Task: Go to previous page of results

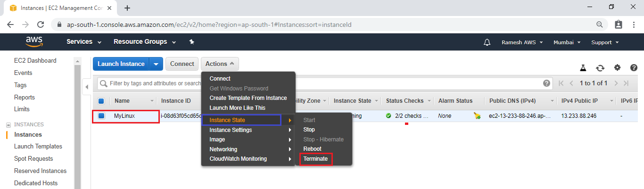Action: 571,83
